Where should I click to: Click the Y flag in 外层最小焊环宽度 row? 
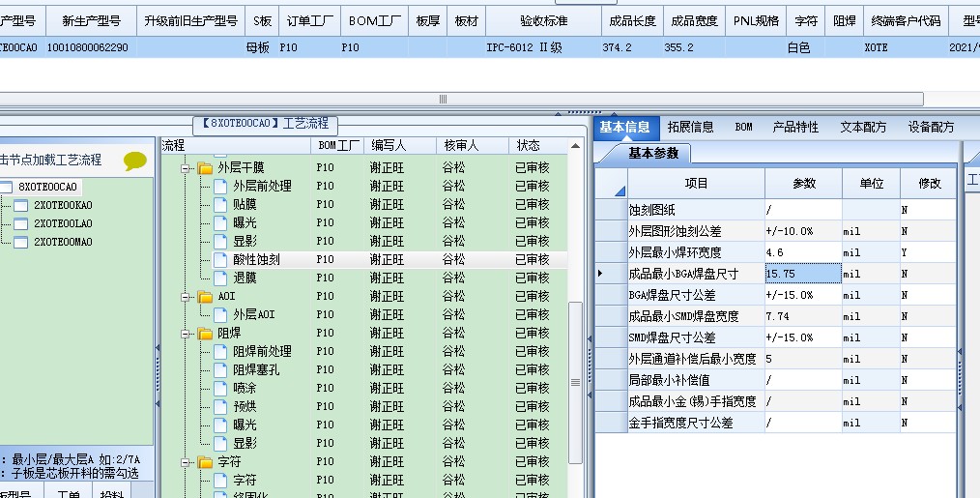pyautogui.click(x=928, y=252)
